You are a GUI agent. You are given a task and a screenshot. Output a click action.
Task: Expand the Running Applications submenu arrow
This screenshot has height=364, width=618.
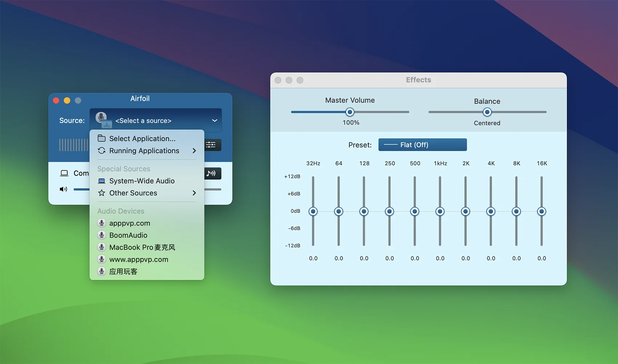coord(194,151)
